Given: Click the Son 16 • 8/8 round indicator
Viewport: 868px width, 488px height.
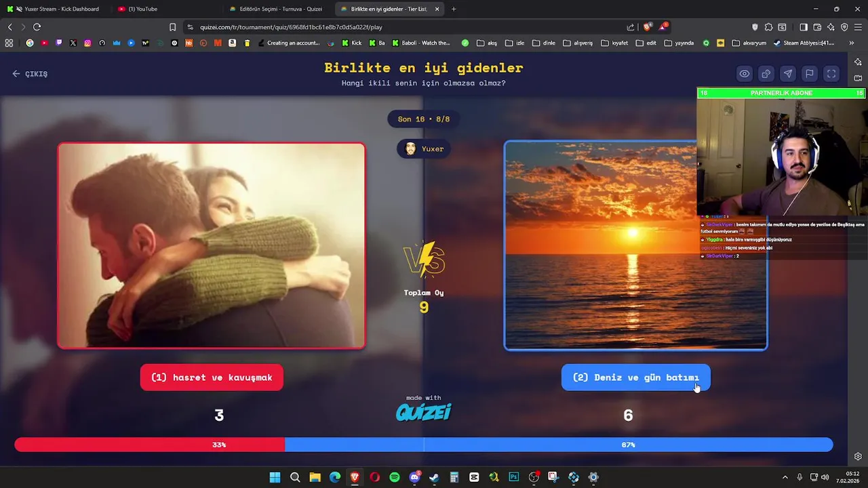Looking at the screenshot, I should coord(424,119).
